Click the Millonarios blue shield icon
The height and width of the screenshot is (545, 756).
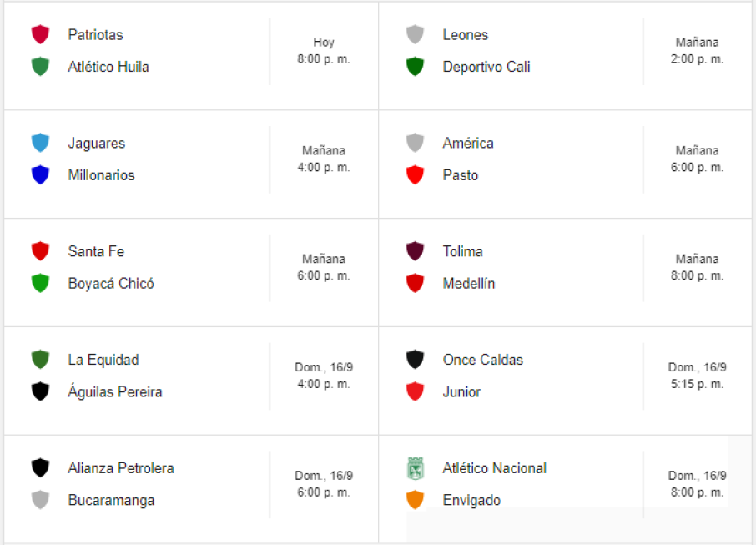point(40,175)
